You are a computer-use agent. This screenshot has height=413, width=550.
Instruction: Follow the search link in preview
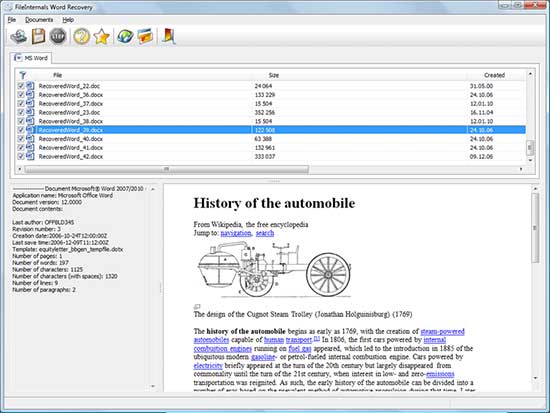coord(265,233)
